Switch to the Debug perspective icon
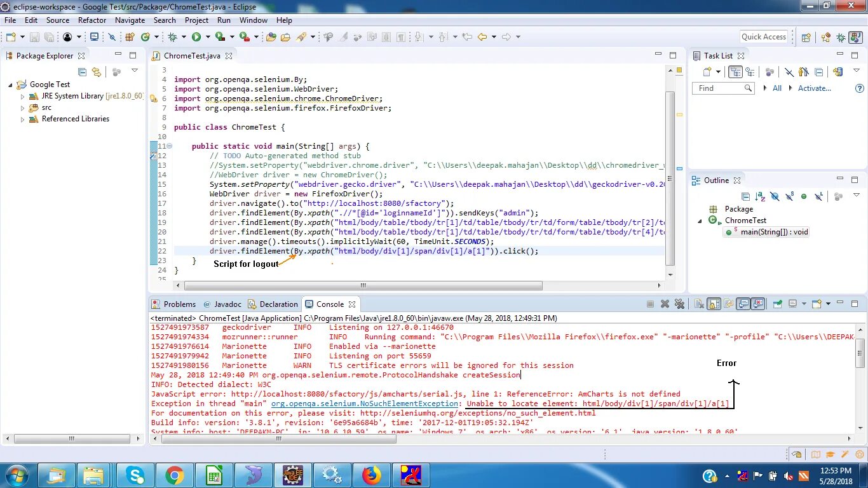Viewport: 868px width, 488px height. (x=841, y=37)
